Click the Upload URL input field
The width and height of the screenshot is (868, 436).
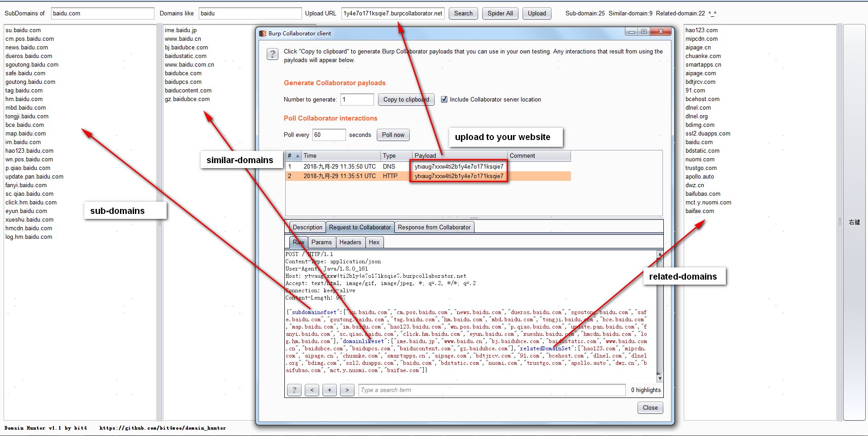click(393, 13)
